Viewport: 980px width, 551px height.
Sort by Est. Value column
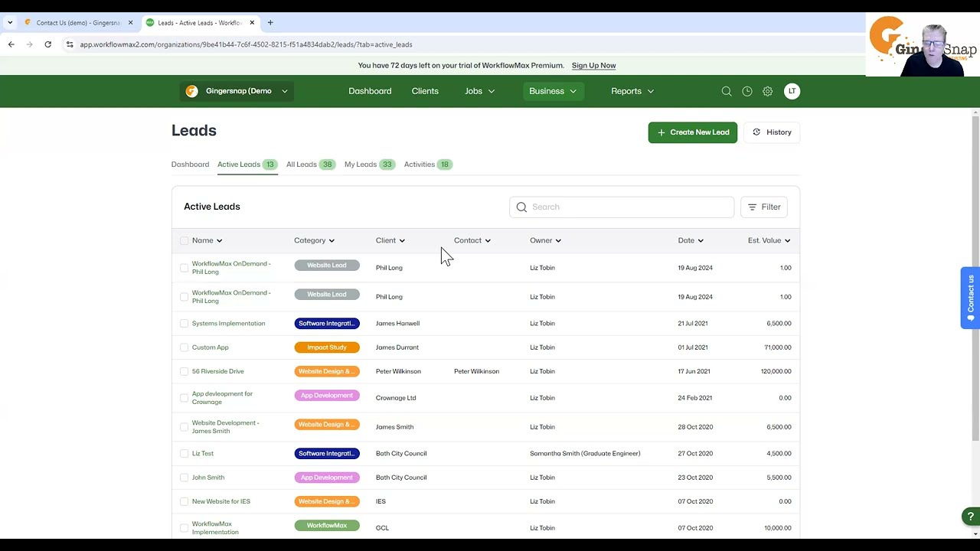pos(769,240)
